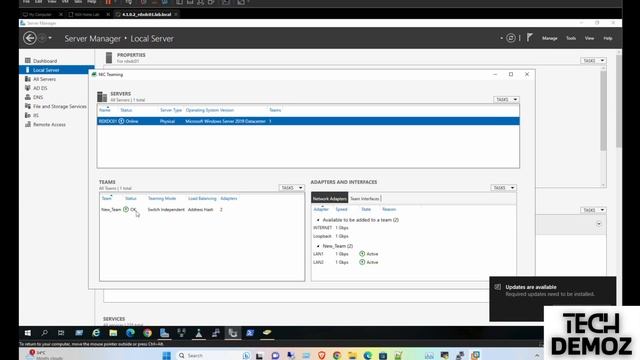
Task: Open Properties TASKS dropdown in Server Manager
Action: click(x=593, y=60)
